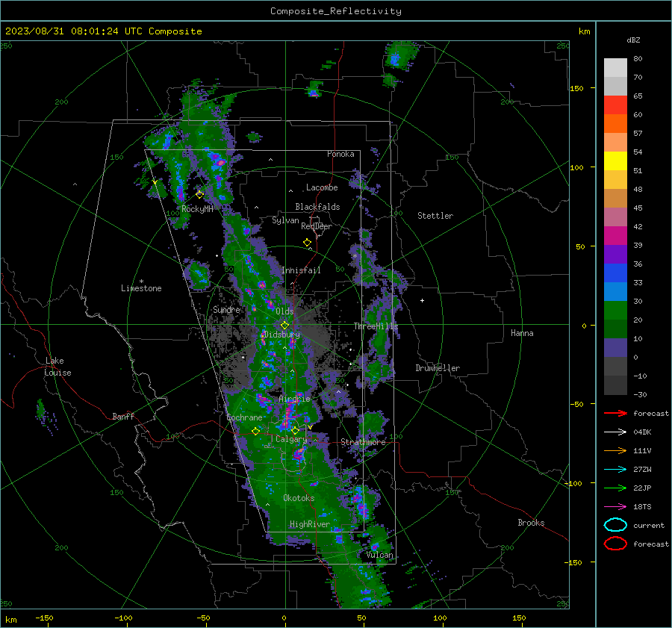This screenshot has width=672, height=628.
Task: Click the slate 10–0 dBZ color swatch
Action: click(x=615, y=348)
